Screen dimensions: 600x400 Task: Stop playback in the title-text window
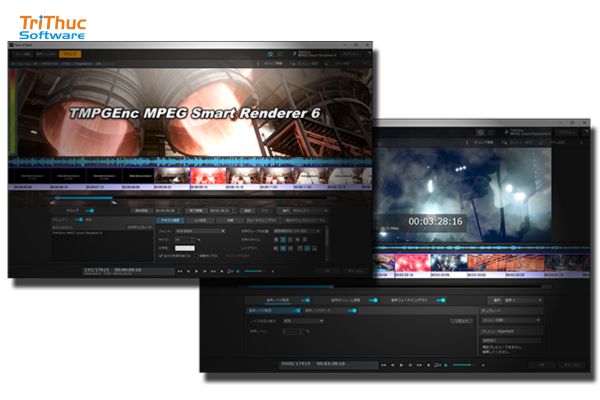point(222,271)
